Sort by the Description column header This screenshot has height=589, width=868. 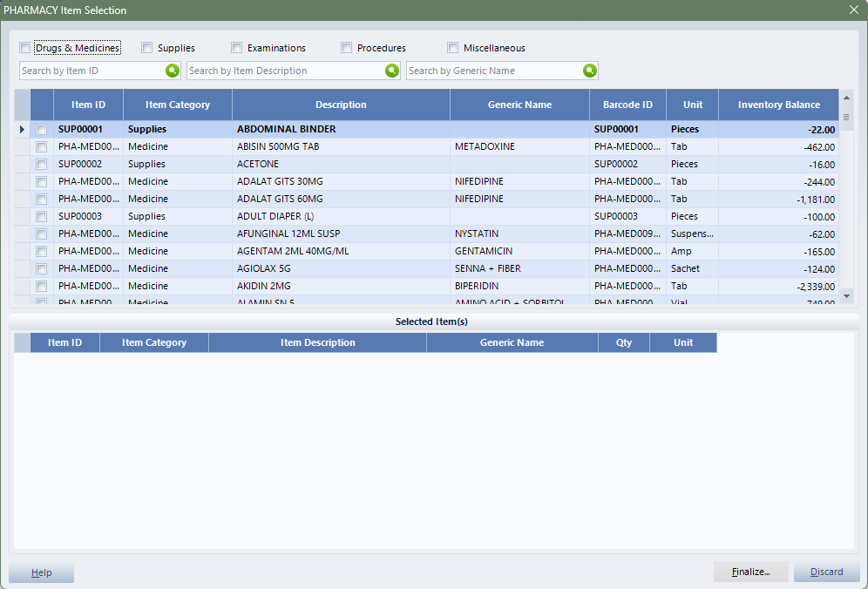341,105
